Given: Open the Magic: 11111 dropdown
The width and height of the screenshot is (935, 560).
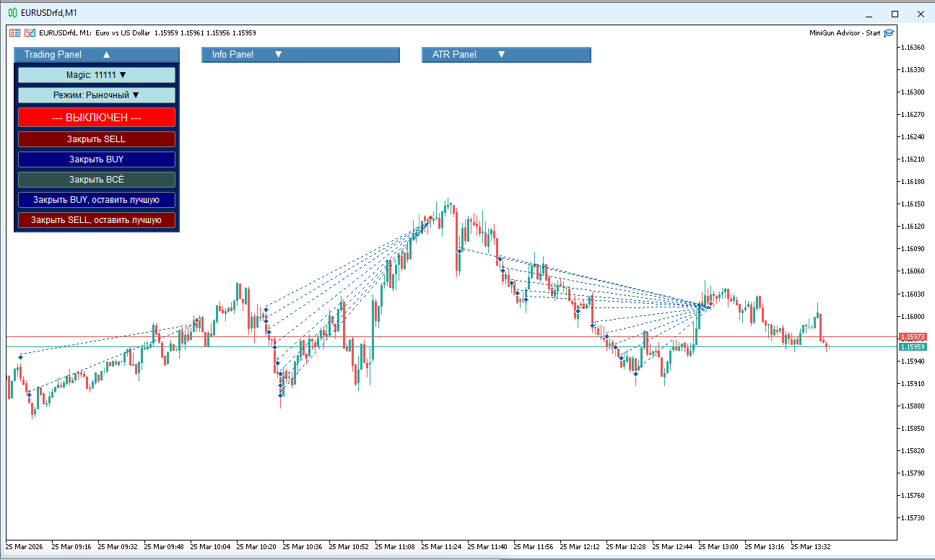Looking at the screenshot, I should (97, 75).
